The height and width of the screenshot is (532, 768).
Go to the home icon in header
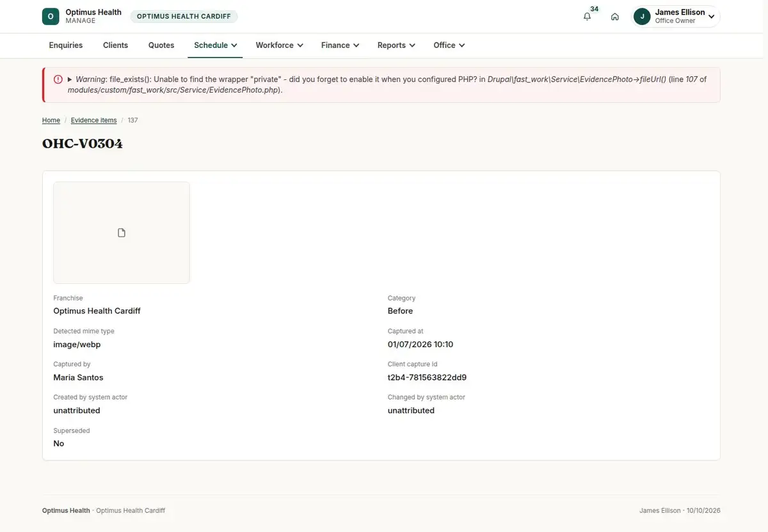click(x=614, y=17)
